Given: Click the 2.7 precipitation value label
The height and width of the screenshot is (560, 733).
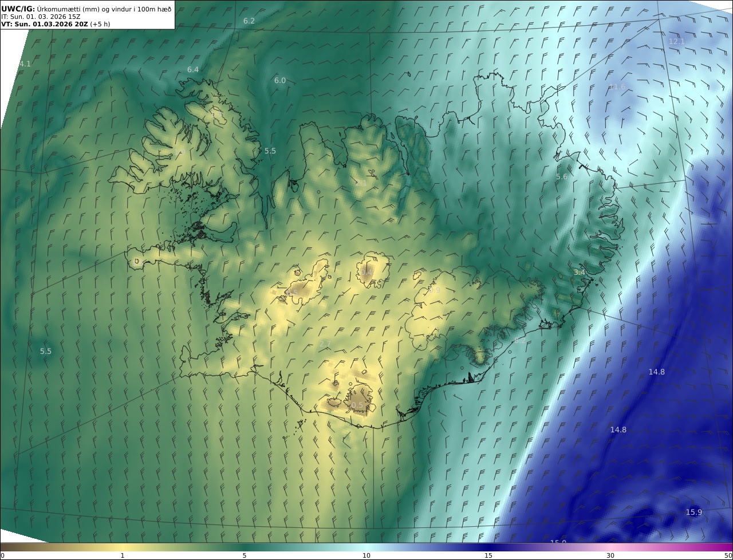Looking at the screenshot, I should click(x=325, y=344).
